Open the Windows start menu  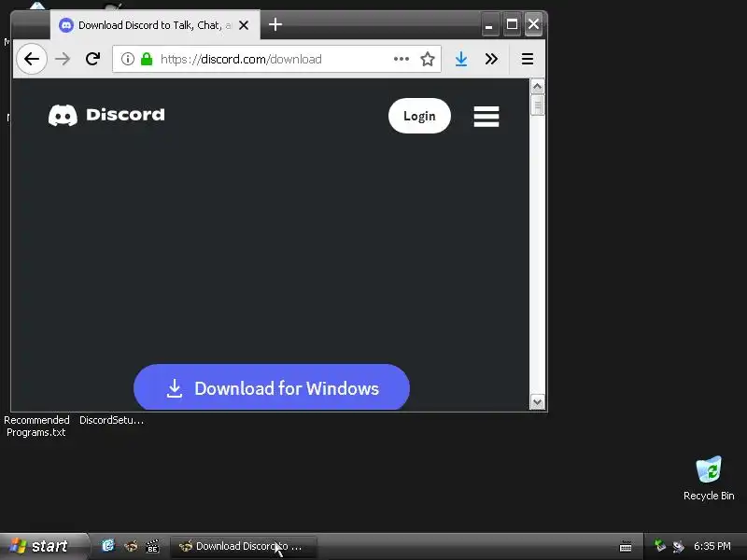click(x=44, y=546)
